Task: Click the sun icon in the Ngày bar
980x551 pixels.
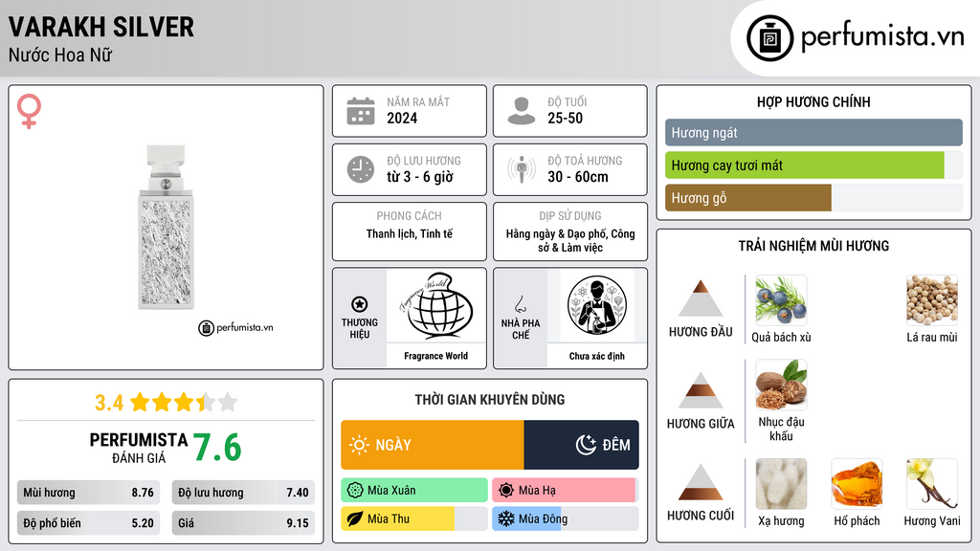Action: click(359, 445)
